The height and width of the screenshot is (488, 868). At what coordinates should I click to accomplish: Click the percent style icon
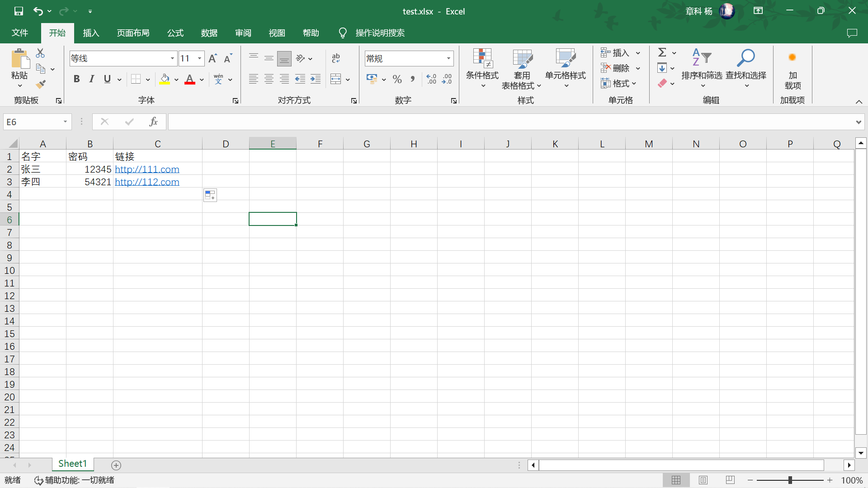click(x=397, y=79)
